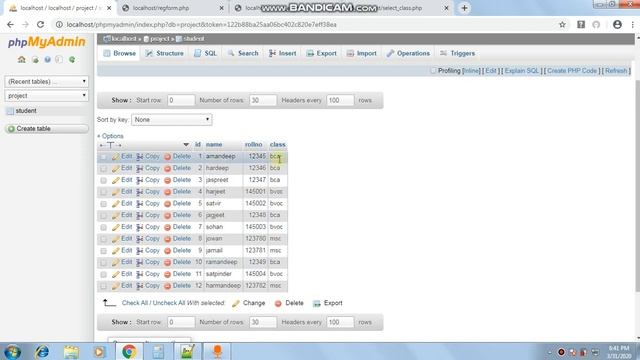Open the Import tab

pos(362,53)
